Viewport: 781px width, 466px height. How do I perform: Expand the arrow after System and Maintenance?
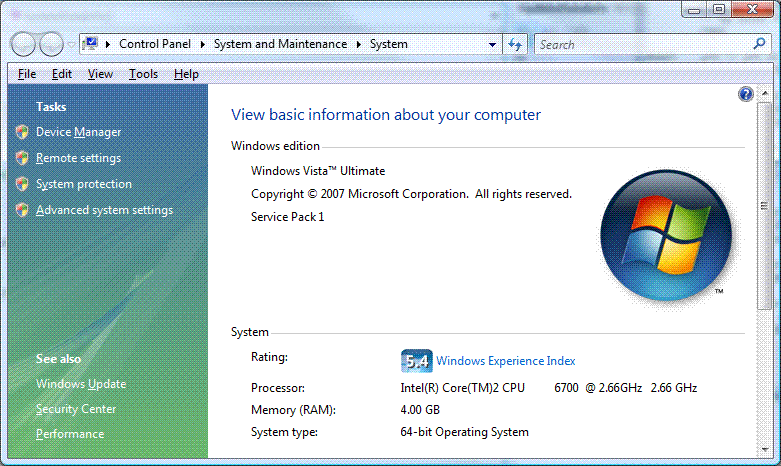(359, 44)
